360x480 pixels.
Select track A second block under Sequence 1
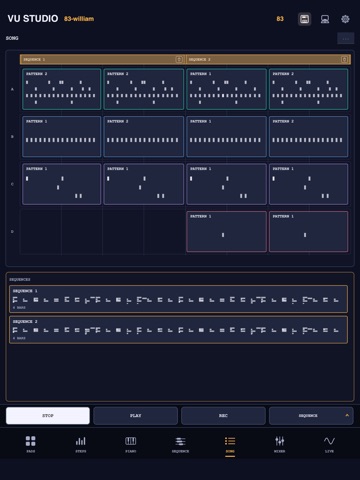click(144, 89)
